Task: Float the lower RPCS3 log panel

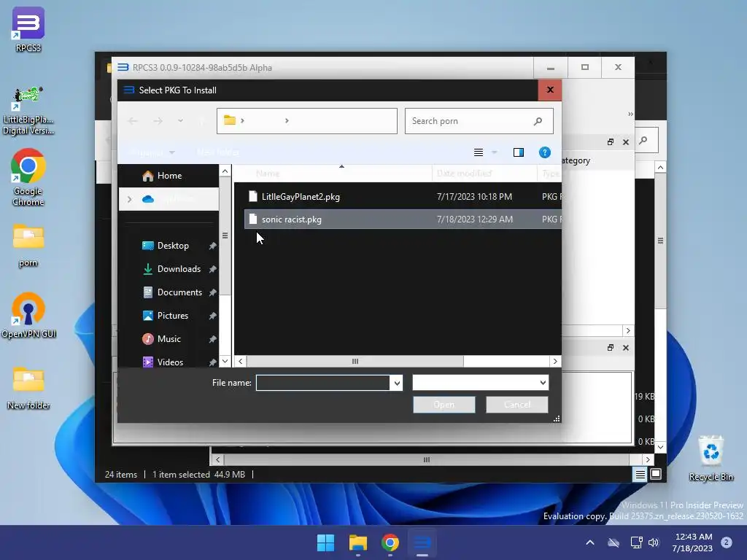Action: pyautogui.click(x=611, y=348)
